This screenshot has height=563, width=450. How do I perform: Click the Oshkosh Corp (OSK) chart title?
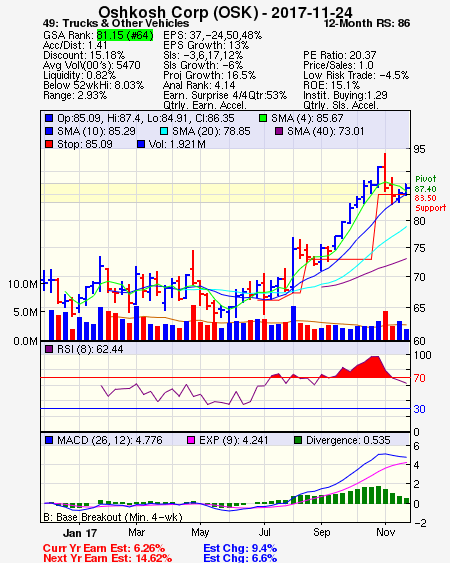225,12
